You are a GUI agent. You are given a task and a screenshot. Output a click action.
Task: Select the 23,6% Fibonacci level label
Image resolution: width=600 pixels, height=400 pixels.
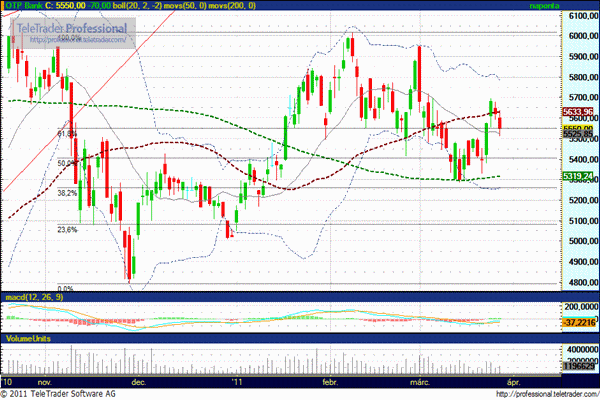click(67, 229)
